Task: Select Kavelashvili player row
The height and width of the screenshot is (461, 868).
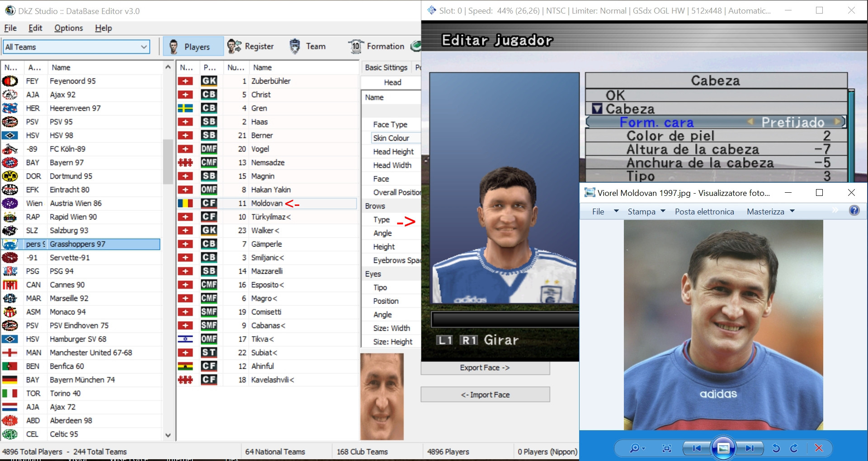Action: (x=267, y=380)
